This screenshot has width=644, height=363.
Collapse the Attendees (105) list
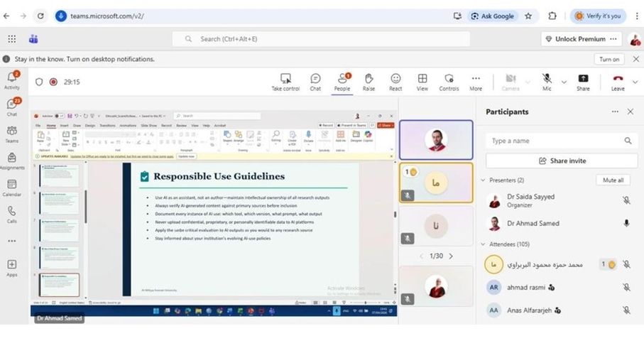484,244
